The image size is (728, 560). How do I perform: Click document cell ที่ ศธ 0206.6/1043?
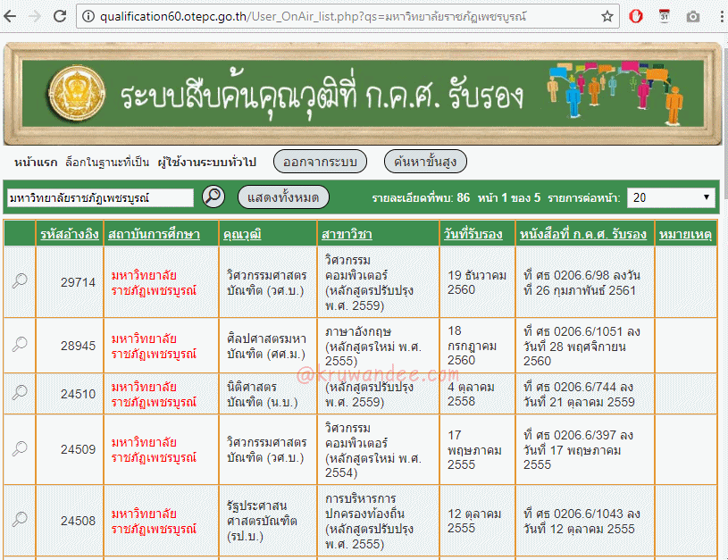pos(585,521)
